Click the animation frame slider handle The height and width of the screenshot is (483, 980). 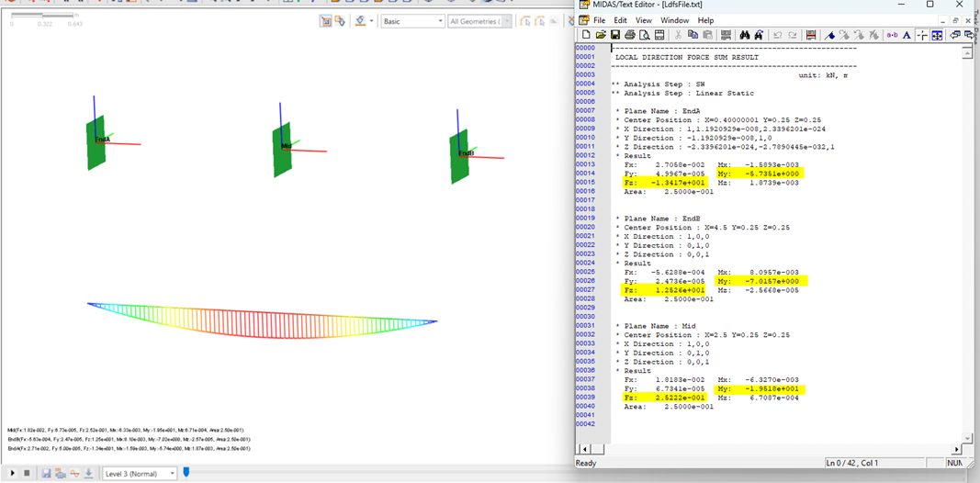[186, 473]
